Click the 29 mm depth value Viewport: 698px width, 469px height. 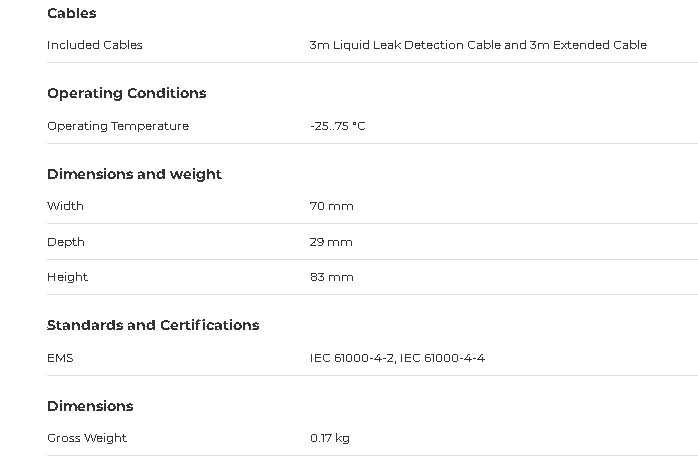coord(331,242)
